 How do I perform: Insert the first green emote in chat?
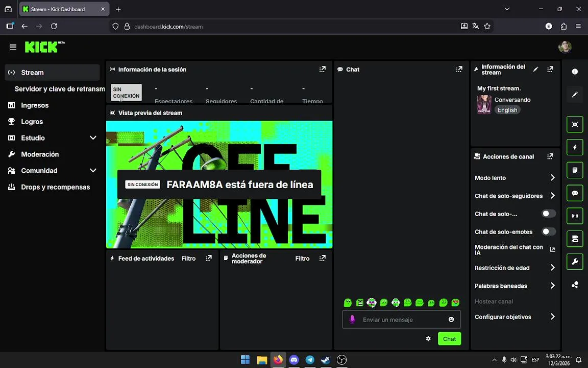coord(348,303)
